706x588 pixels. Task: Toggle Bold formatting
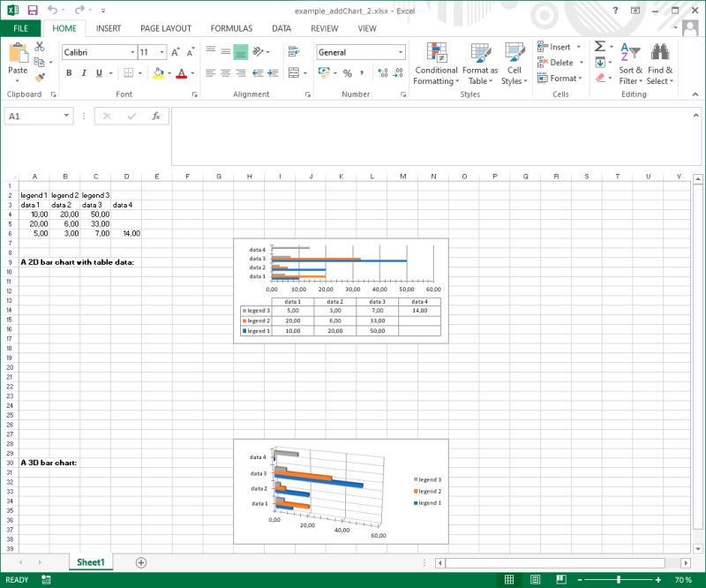pyautogui.click(x=69, y=72)
